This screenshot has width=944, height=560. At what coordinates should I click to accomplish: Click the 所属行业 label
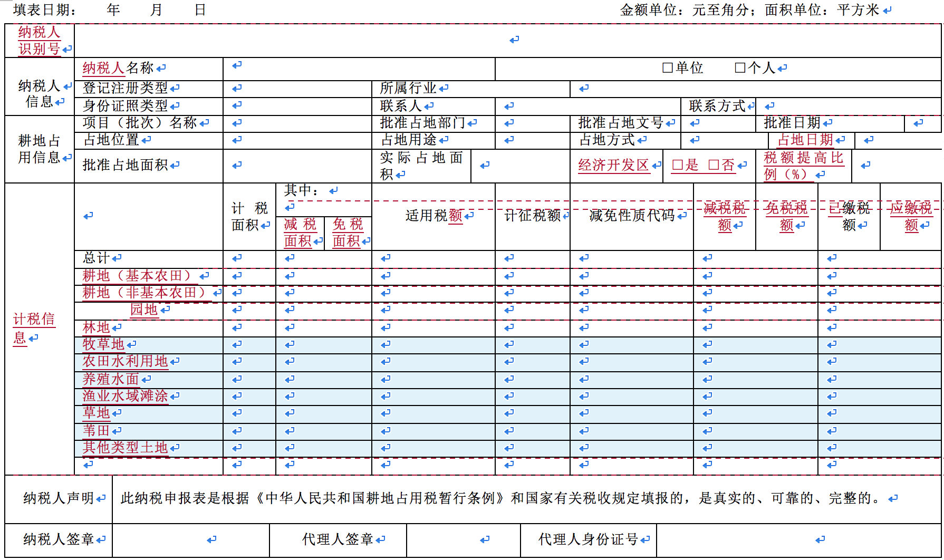408,88
